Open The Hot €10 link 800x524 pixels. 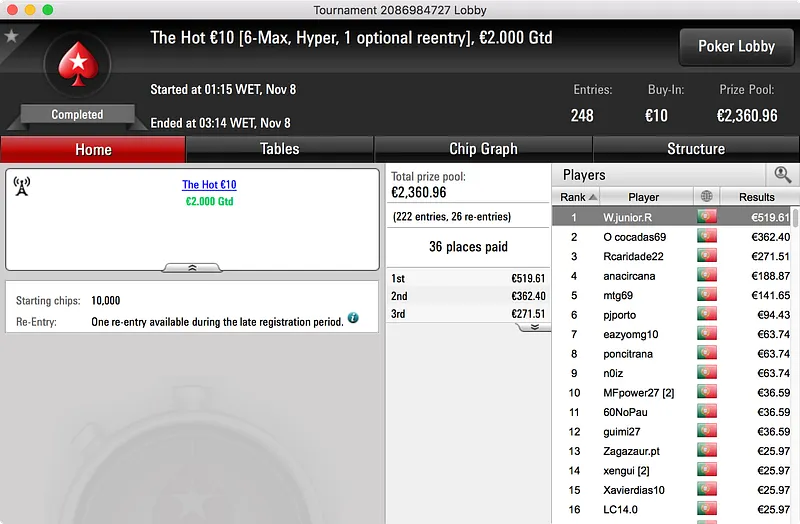click(x=209, y=185)
